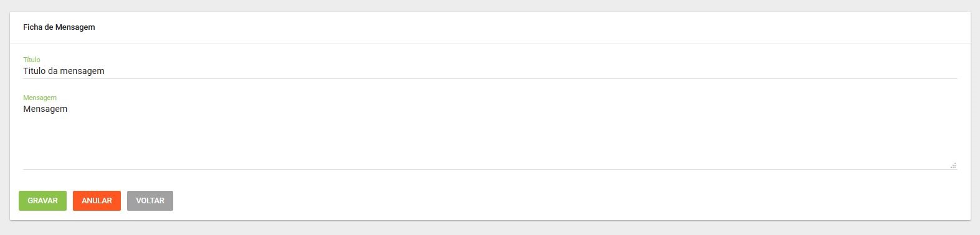Focus the Título input field
This screenshot has height=235, width=980.
click(x=490, y=71)
